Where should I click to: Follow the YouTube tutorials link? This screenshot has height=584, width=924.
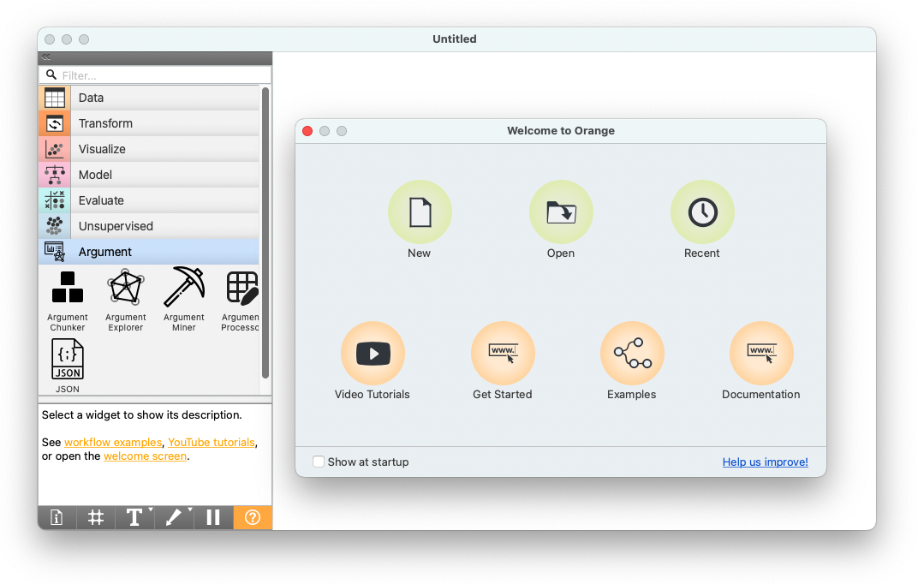(212, 442)
